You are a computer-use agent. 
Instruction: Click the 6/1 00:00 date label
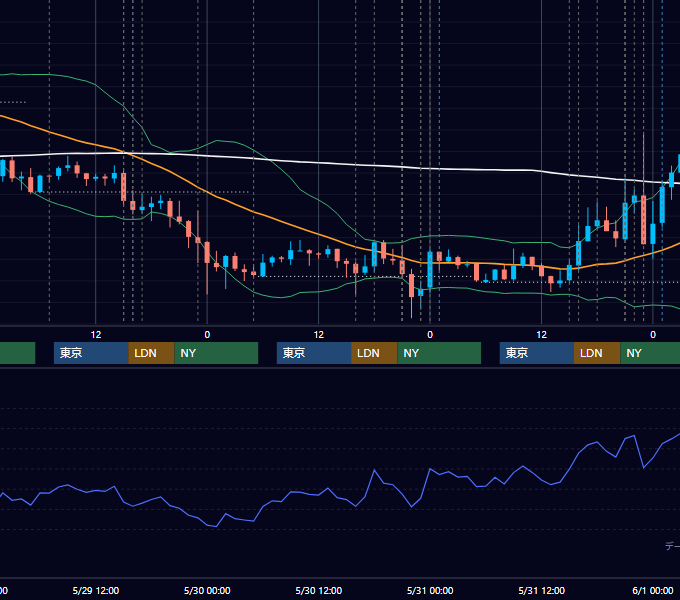(653, 590)
